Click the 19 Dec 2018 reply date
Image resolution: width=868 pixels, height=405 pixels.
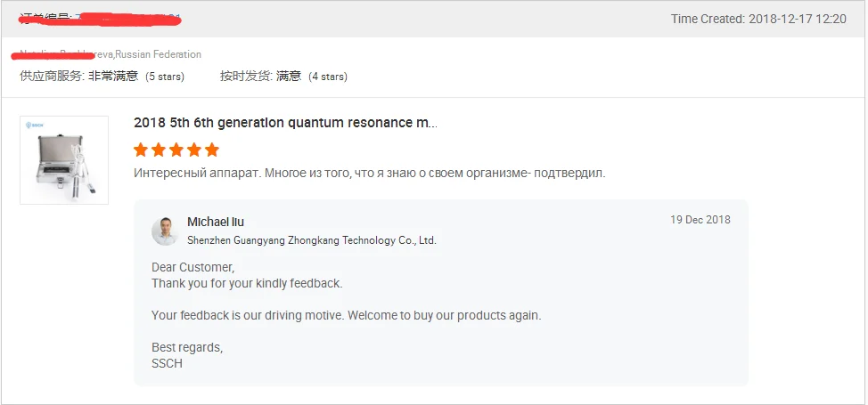point(700,220)
